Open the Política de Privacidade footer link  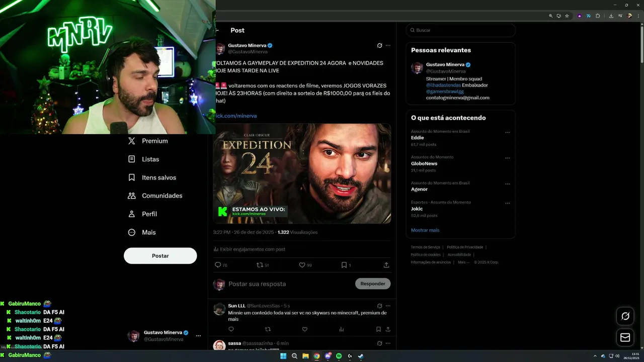pos(465,247)
